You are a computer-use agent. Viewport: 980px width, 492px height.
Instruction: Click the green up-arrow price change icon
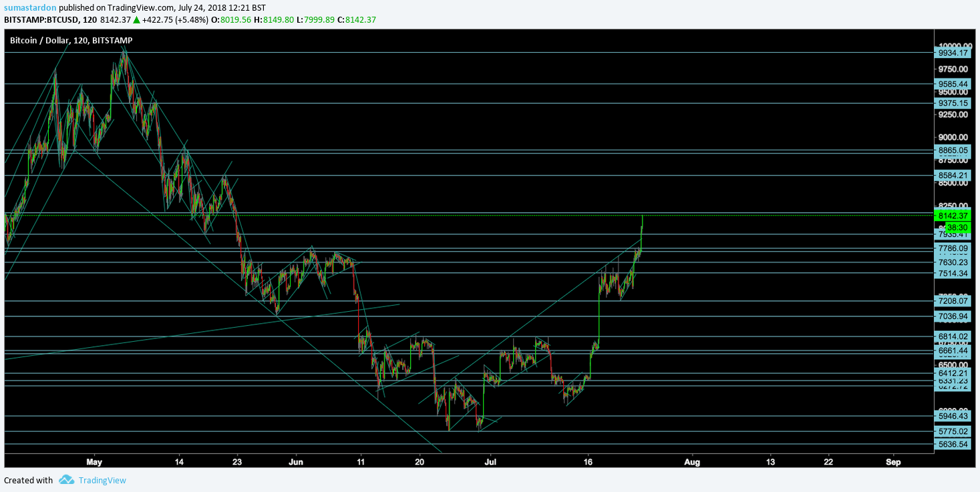tap(136, 19)
